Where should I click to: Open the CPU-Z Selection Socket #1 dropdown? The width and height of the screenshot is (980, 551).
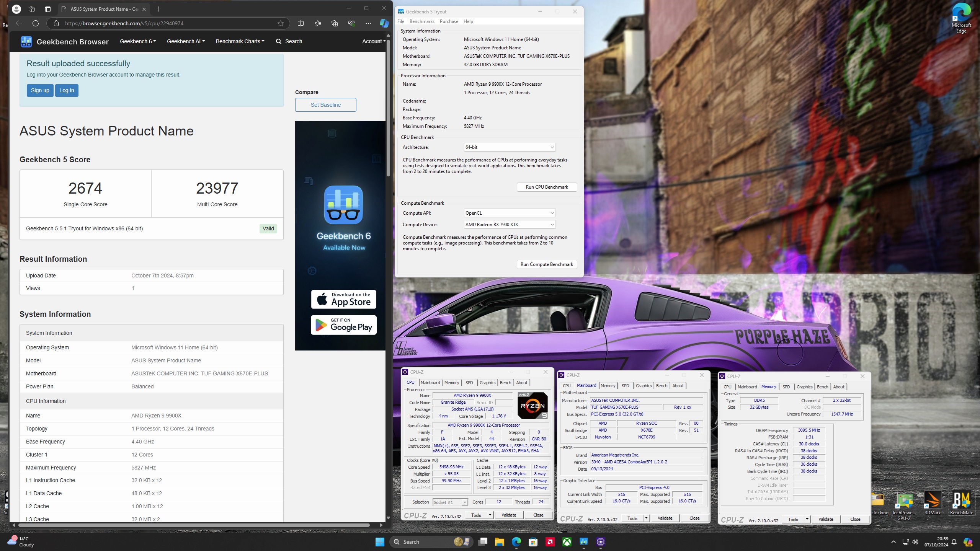point(450,502)
